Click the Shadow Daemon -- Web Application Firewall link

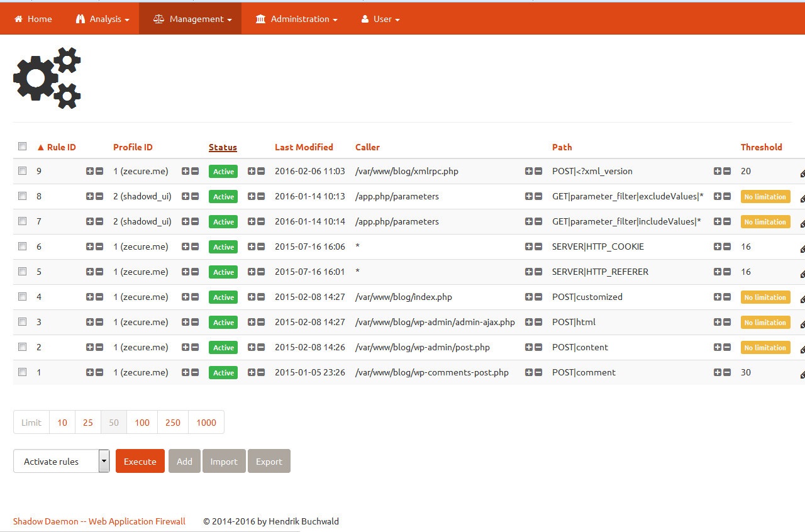click(x=99, y=521)
